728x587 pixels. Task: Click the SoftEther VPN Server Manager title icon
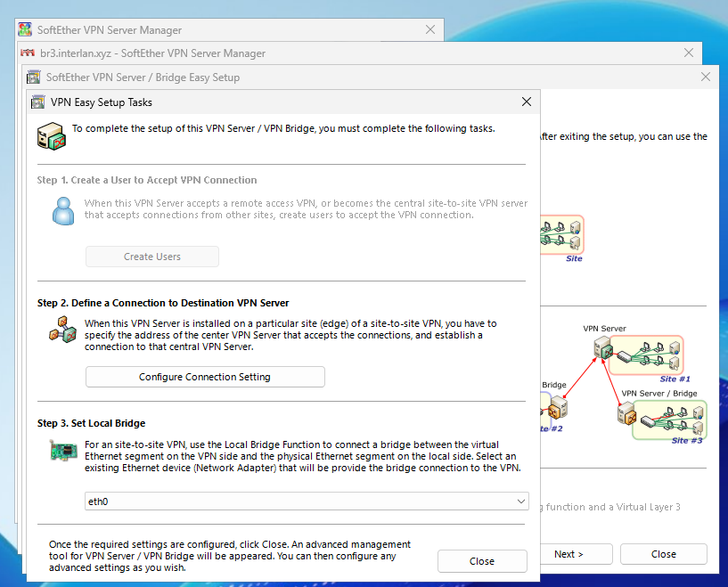tap(25, 29)
